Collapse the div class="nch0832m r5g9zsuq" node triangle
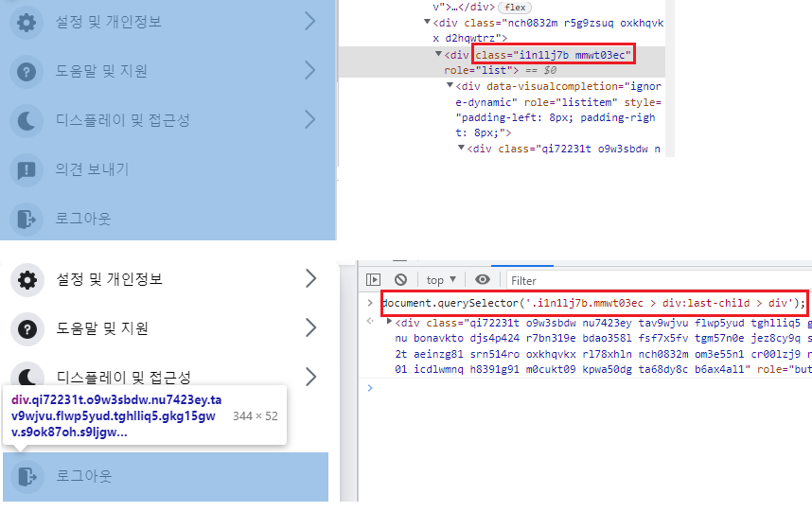Screen dimensions: 812x512 (x=427, y=22)
